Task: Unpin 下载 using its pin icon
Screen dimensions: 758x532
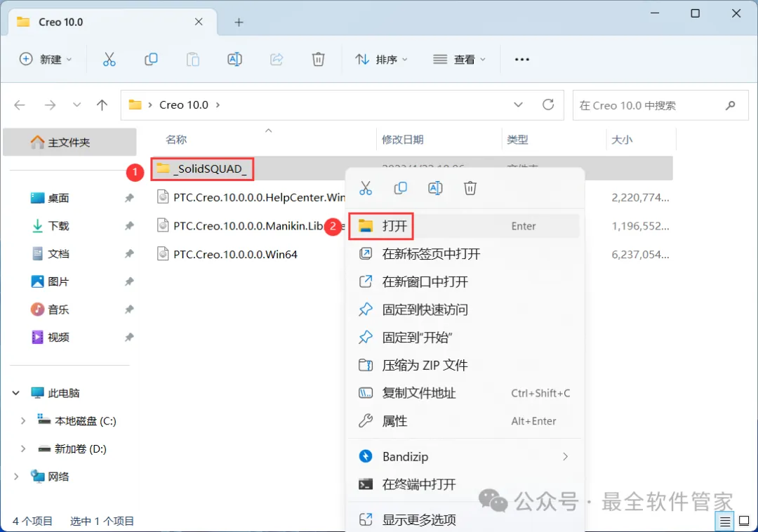Action: click(129, 226)
